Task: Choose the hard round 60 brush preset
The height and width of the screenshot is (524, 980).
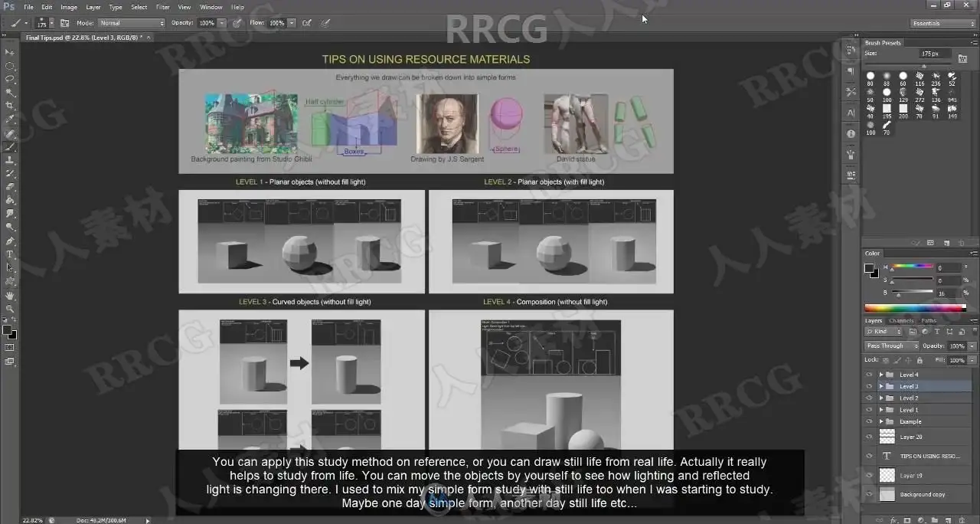Action: [x=903, y=77]
